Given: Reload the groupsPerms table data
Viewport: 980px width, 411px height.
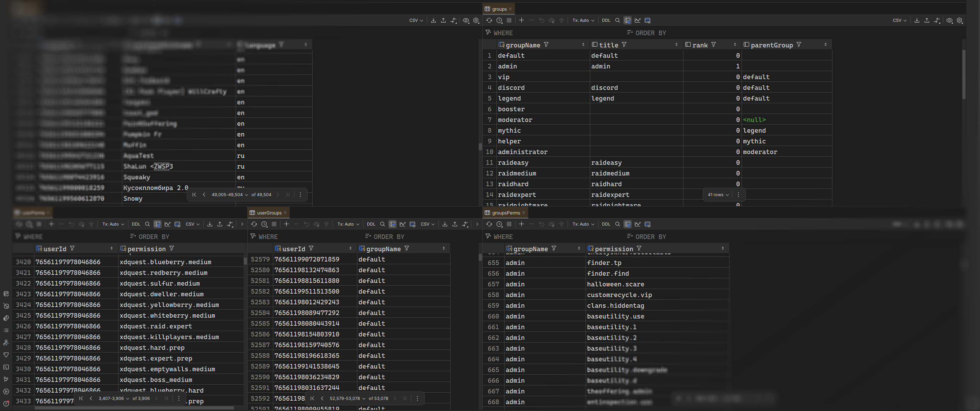Looking at the screenshot, I should tap(489, 224).
